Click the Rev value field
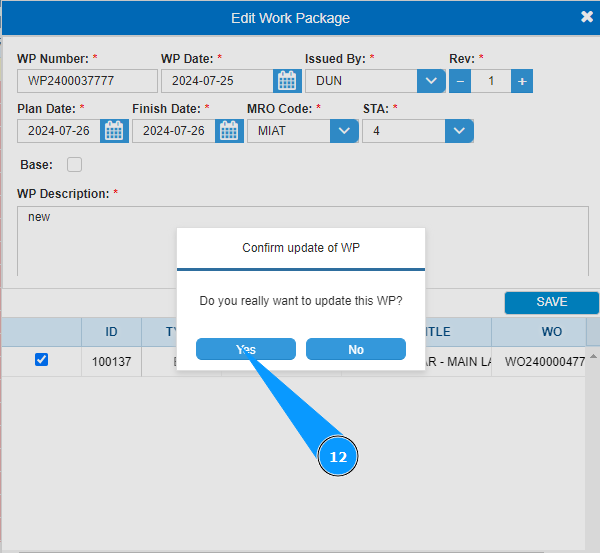 [491, 81]
